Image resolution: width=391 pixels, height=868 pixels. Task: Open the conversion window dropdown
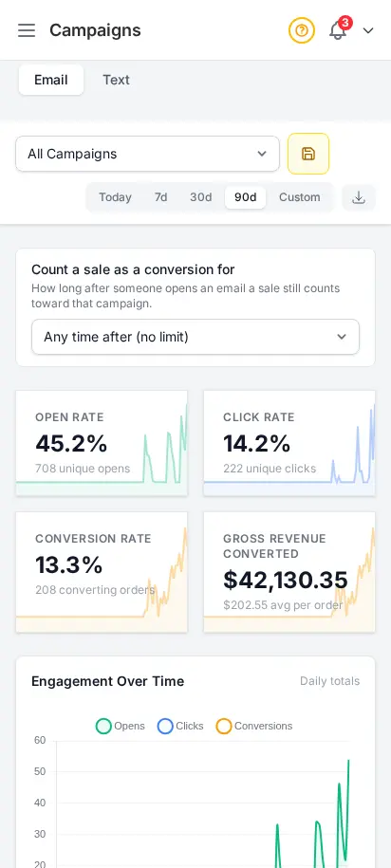195,337
